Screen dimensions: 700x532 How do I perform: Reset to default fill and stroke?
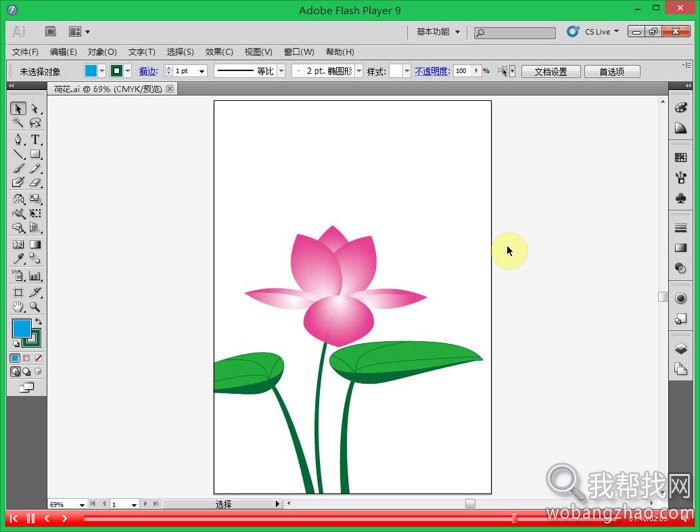pos(15,344)
